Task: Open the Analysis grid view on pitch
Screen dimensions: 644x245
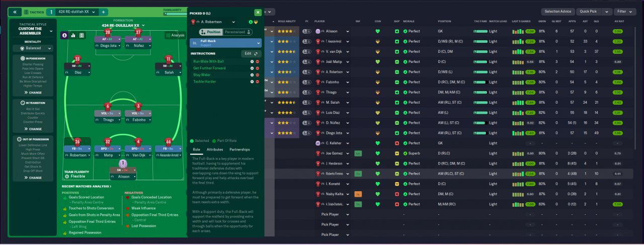Action: pyautogui.click(x=175, y=35)
